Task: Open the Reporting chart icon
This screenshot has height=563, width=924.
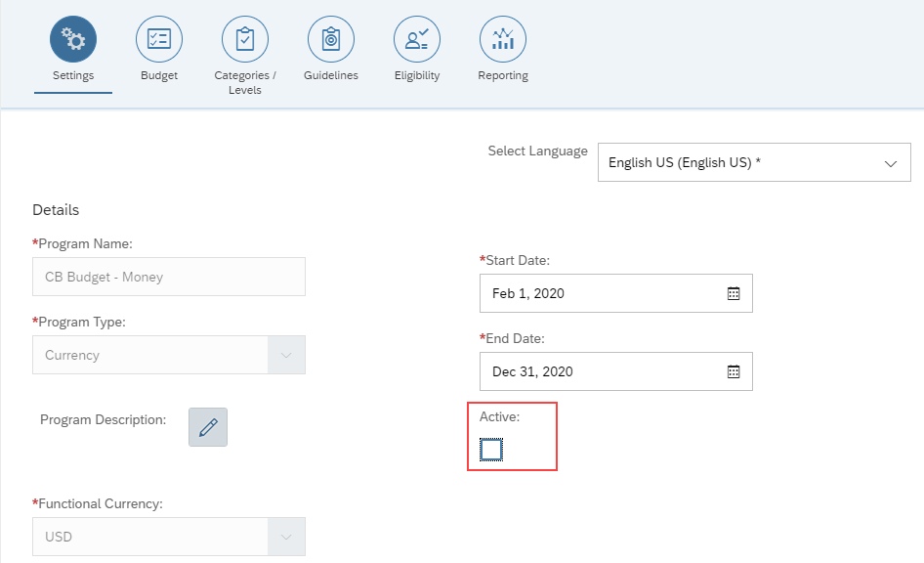Action: [x=503, y=39]
